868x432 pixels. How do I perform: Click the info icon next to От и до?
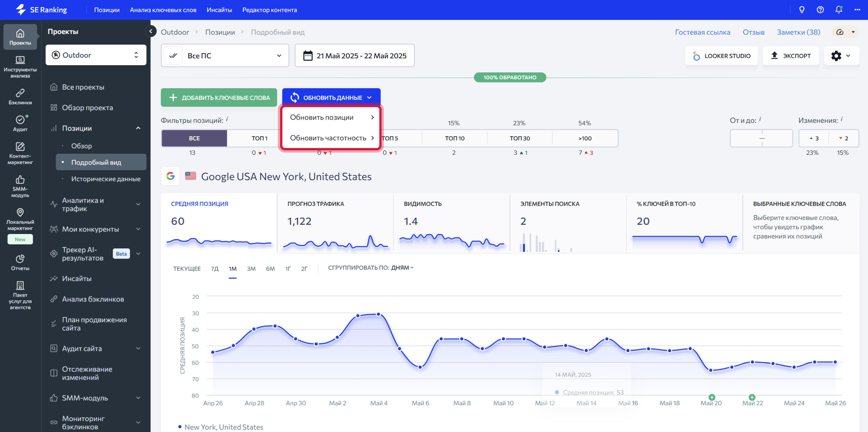760,119
